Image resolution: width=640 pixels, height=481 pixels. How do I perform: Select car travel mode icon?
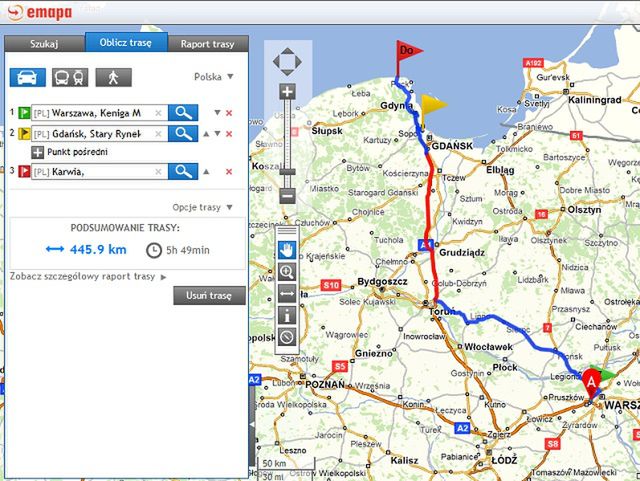coord(28,77)
